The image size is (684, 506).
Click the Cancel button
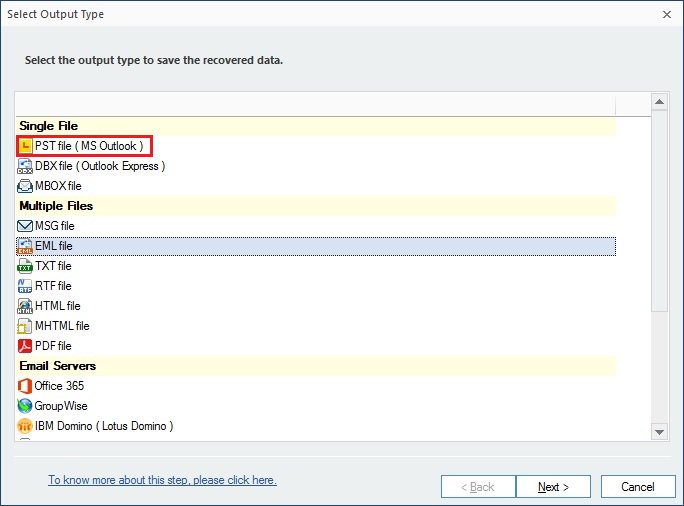[x=637, y=487]
